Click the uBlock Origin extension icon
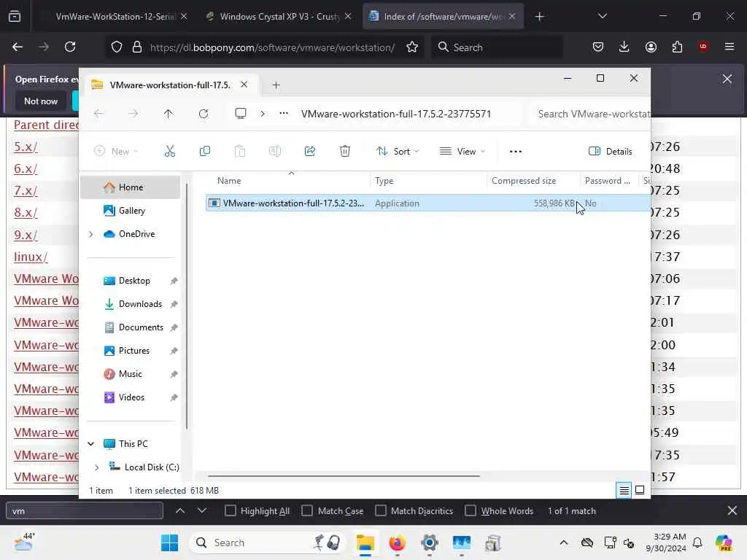747x560 pixels. 703,47
